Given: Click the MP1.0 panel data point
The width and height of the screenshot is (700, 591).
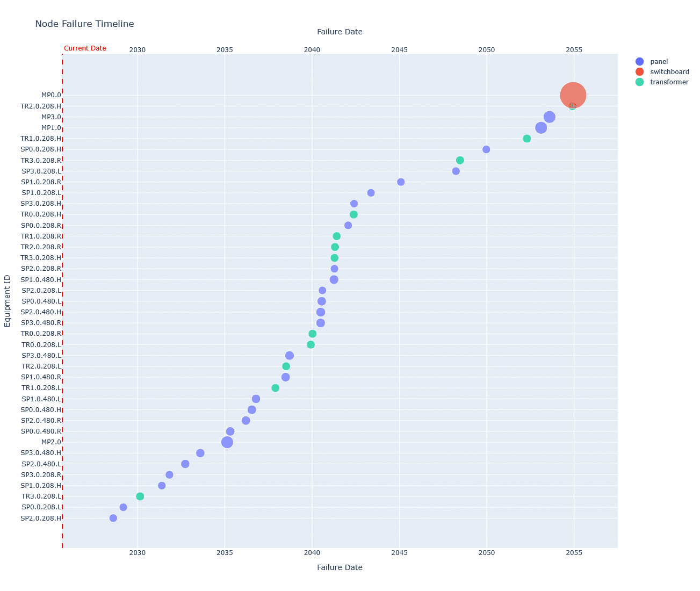Looking at the screenshot, I should 541,128.
